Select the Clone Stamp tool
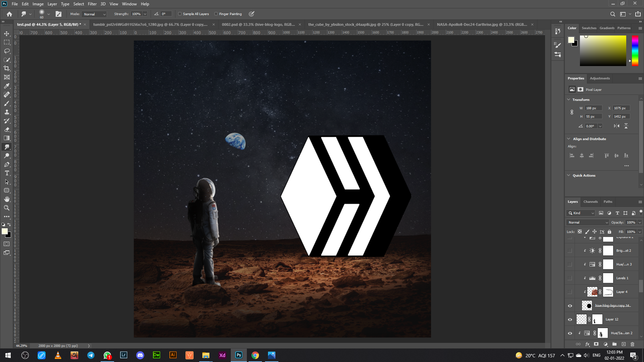644x362 pixels. point(7,112)
